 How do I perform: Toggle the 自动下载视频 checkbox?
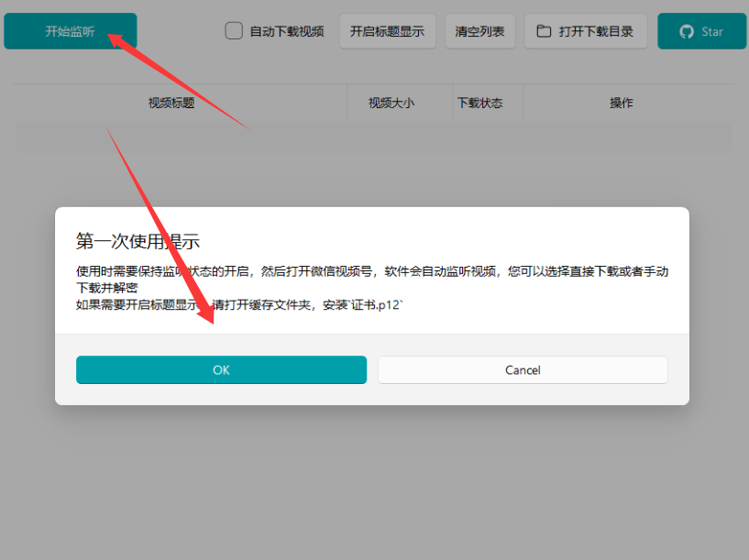(234, 31)
